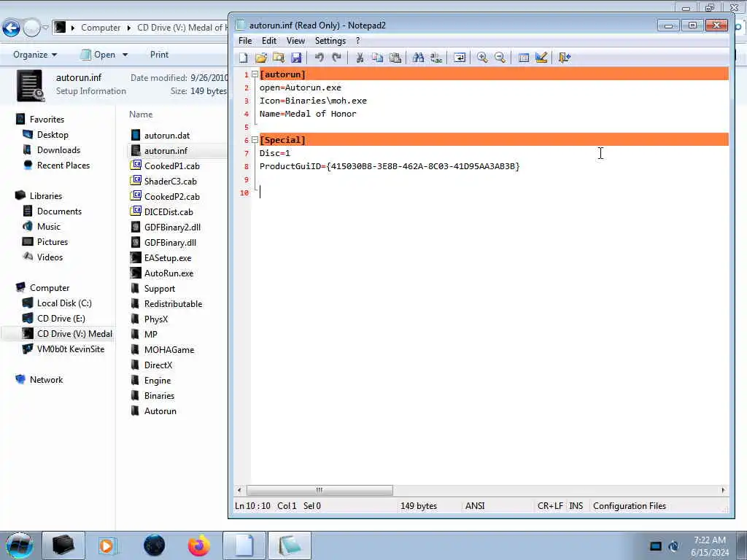This screenshot has width=747, height=560.
Task: Select Network in the navigation pane
Action: click(46, 379)
